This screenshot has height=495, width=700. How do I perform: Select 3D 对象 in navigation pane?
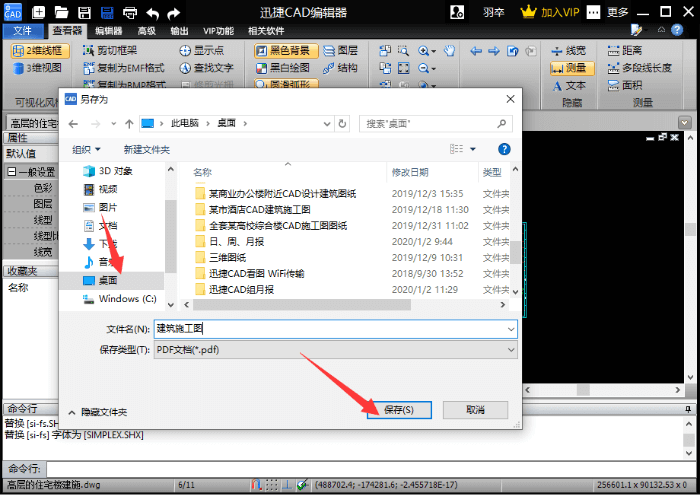coord(108,171)
